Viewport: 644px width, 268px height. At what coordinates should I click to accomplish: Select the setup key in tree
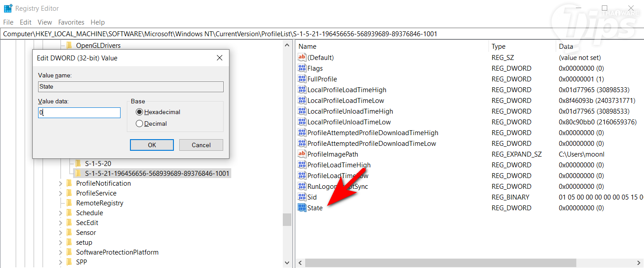tap(84, 242)
